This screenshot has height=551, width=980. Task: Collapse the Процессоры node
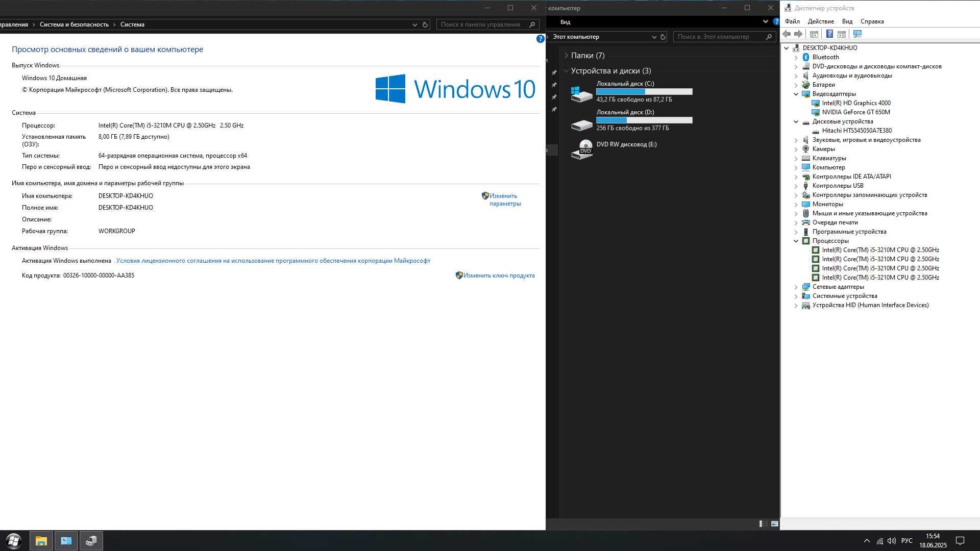[796, 241]
